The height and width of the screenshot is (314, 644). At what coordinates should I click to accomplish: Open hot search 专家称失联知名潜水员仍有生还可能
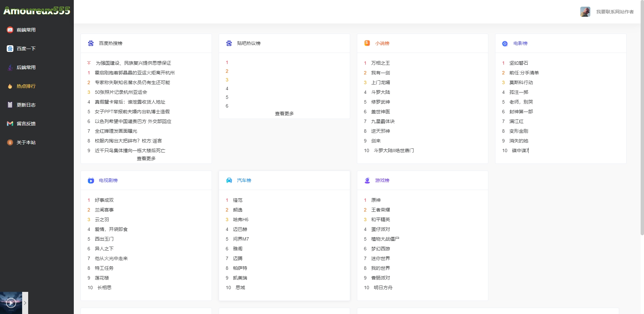click(132, 82)
